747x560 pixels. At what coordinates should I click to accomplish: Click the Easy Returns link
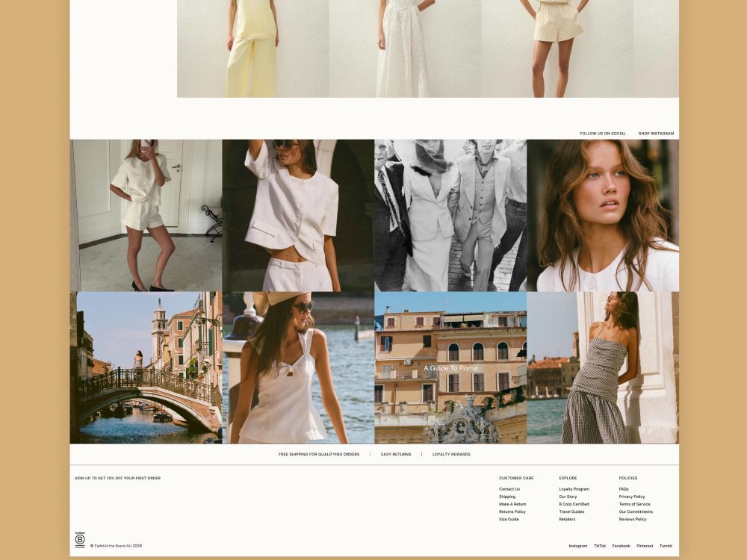[396, 454]
